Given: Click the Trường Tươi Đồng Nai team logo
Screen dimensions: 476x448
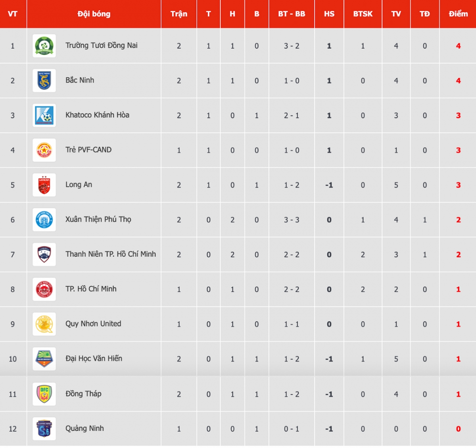Looking at the screenshot, I should tap(44, 46).
